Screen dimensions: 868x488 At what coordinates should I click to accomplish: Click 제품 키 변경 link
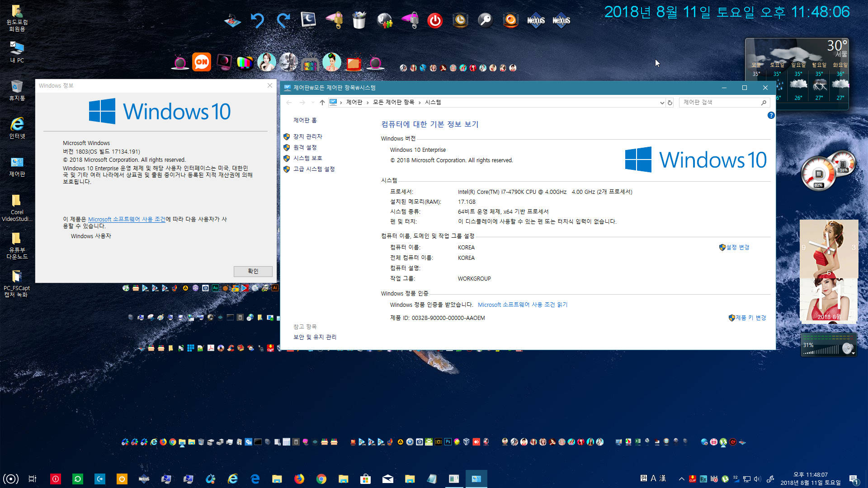coord(750,318)
